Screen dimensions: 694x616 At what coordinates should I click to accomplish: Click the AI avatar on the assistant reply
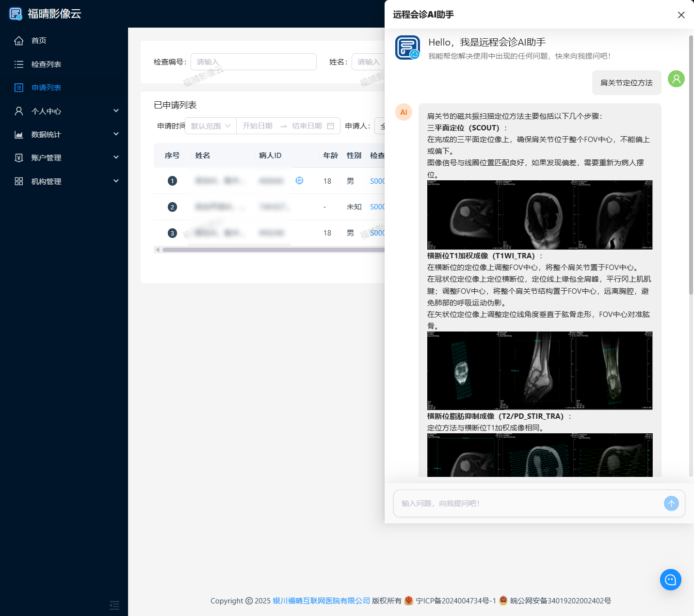click(403, 112)
